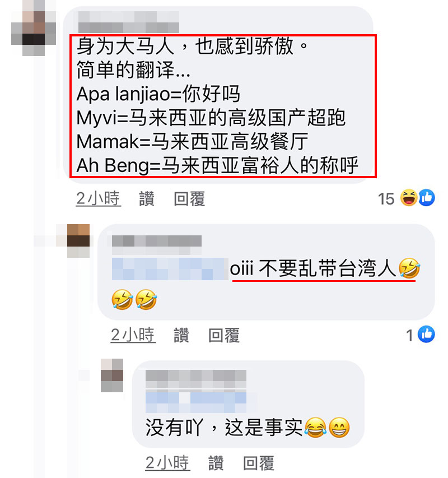The width and height of the screenshot is (448, 478).
Task: Click 回覆 under the Malaysian translation comment
Action: click(x=189, y=199)
